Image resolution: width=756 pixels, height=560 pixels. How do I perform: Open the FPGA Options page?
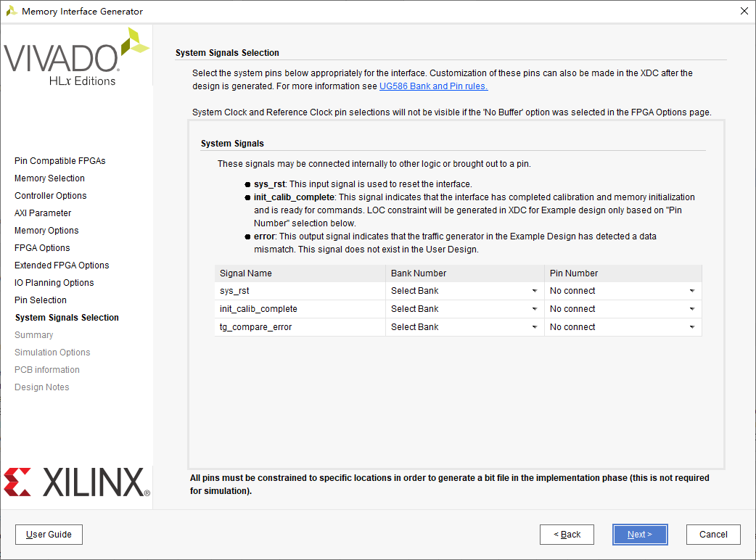pos(46,247)
